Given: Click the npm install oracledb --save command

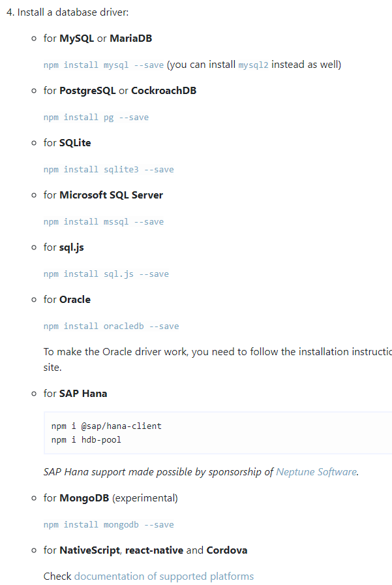Looking at the screenshot, I should (x=111, y=326).
